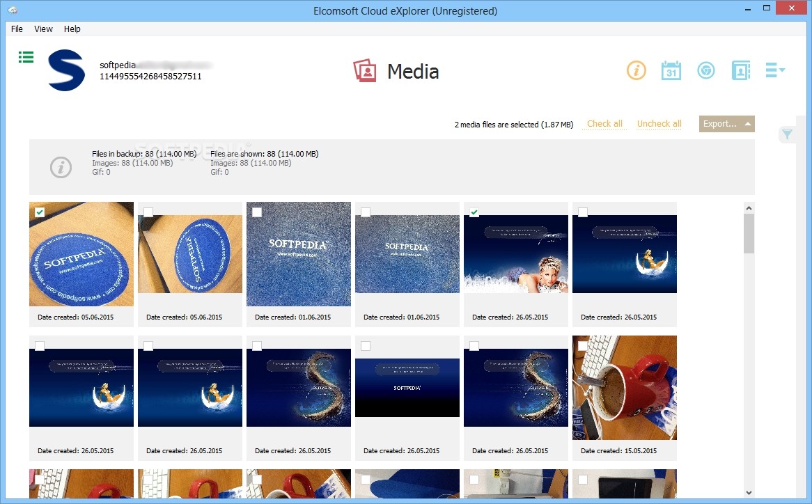The image size is (812, 504).
Task: Open the File menu
Action: point(17,29)
